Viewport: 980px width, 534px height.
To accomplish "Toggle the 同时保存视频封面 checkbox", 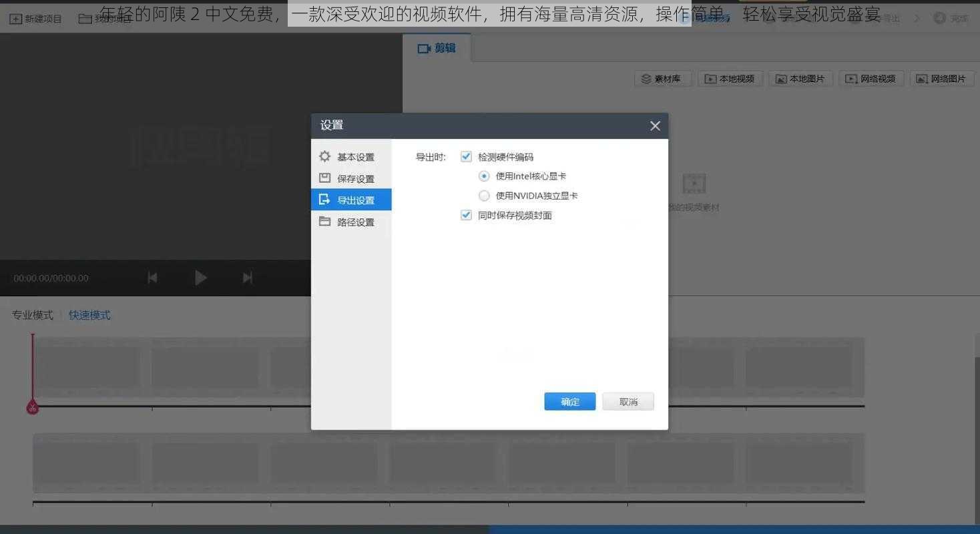I will pyautogui.click(x=467, y=215).
